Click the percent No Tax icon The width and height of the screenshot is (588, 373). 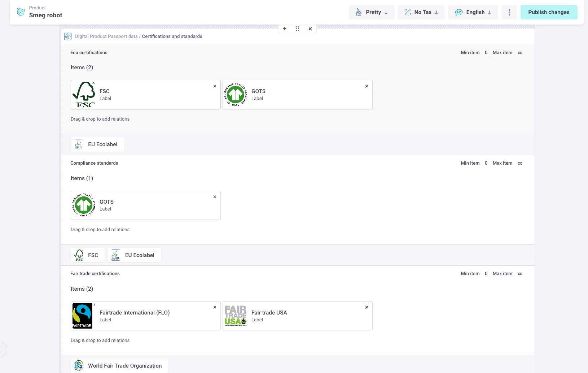tap(408, 12)
